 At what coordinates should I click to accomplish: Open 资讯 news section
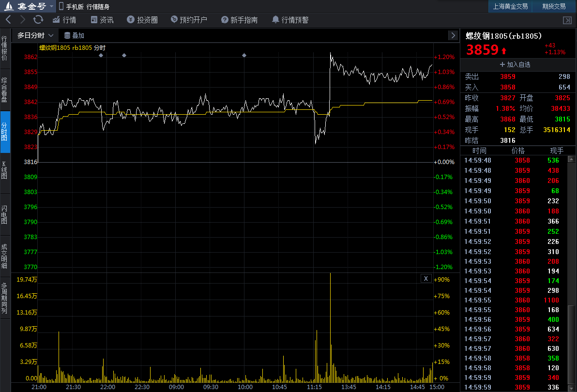click(102, 20)
